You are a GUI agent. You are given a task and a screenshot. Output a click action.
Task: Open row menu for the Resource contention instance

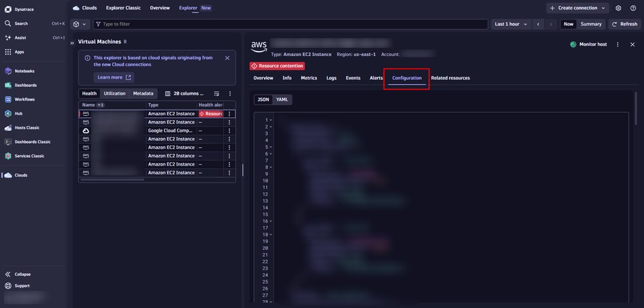click(x=230, y=114)
